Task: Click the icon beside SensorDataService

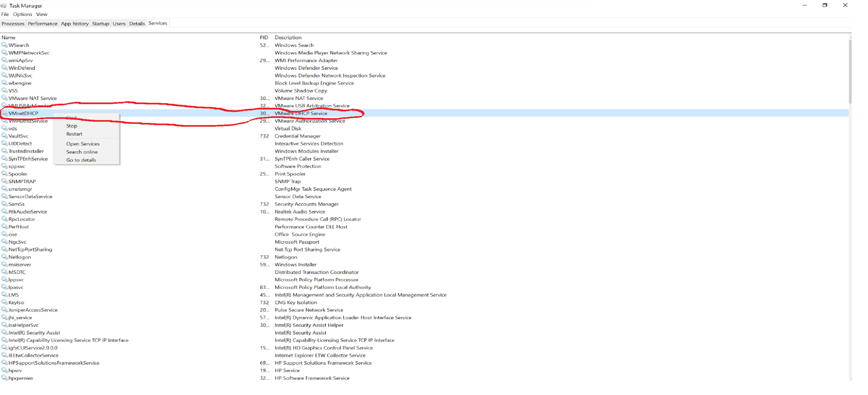Action: point(4,196)
